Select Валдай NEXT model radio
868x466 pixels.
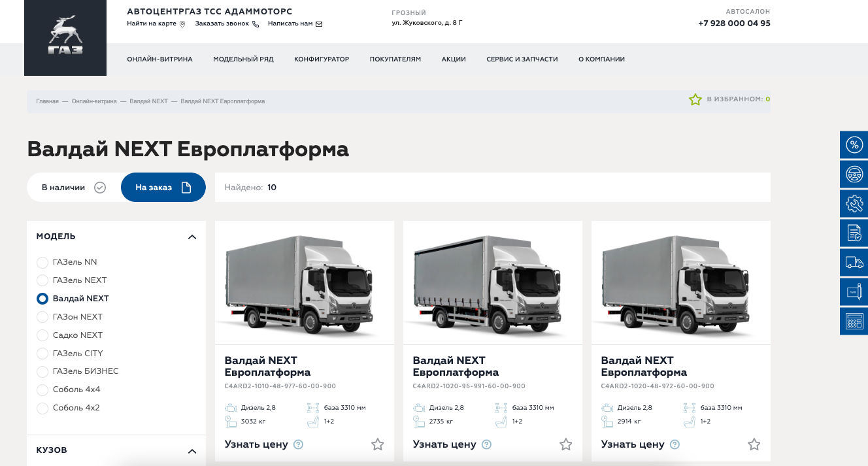pyautogui.click(x=42, y=299)
